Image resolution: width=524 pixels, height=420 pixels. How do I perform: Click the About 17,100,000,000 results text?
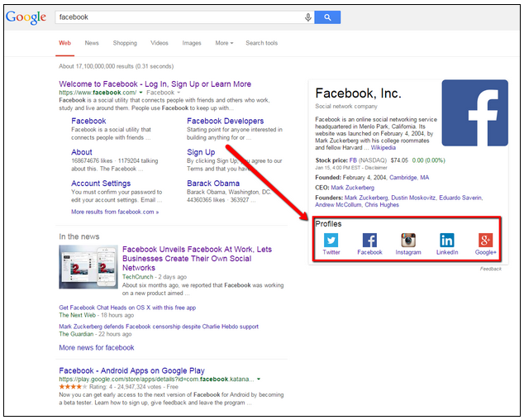pos(117,66)
